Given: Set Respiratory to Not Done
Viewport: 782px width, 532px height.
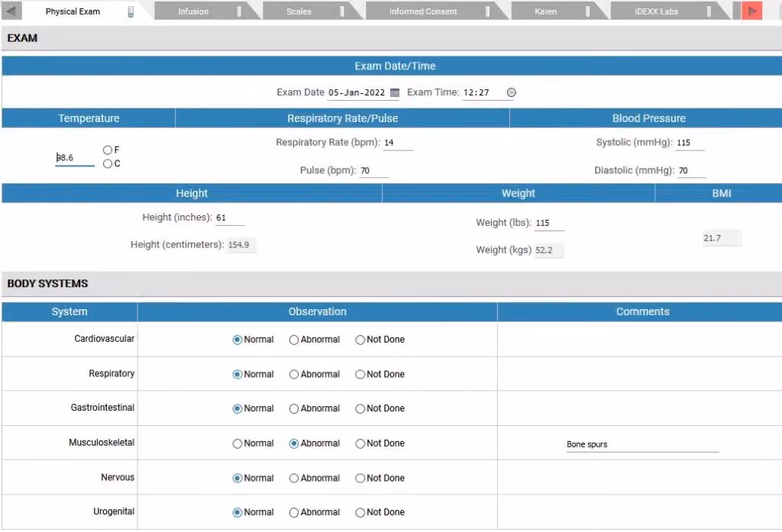Looking at the screenshot, I should click(x=360, y=375).
